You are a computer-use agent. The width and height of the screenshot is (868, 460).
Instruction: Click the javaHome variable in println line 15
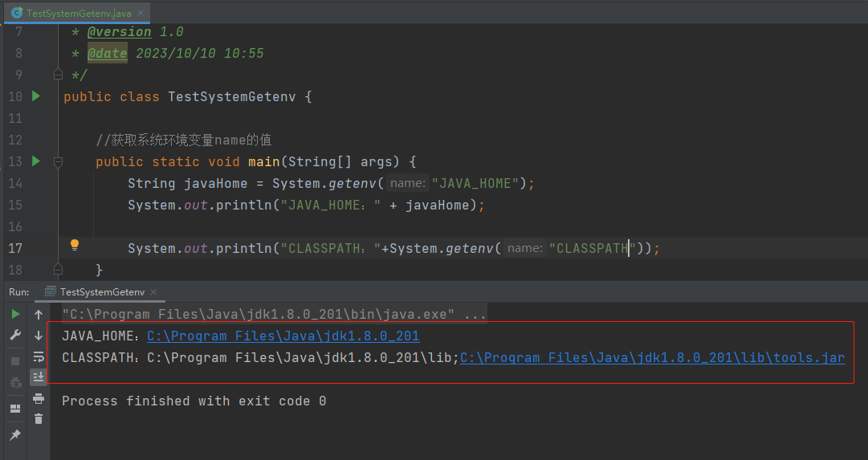[x=438, y=205]
